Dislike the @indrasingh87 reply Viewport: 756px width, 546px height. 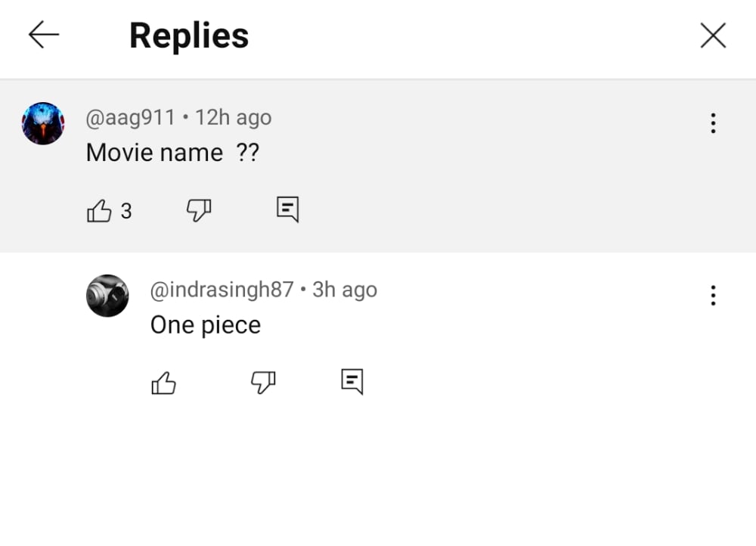pyautogui.click(x=263, y=383)
